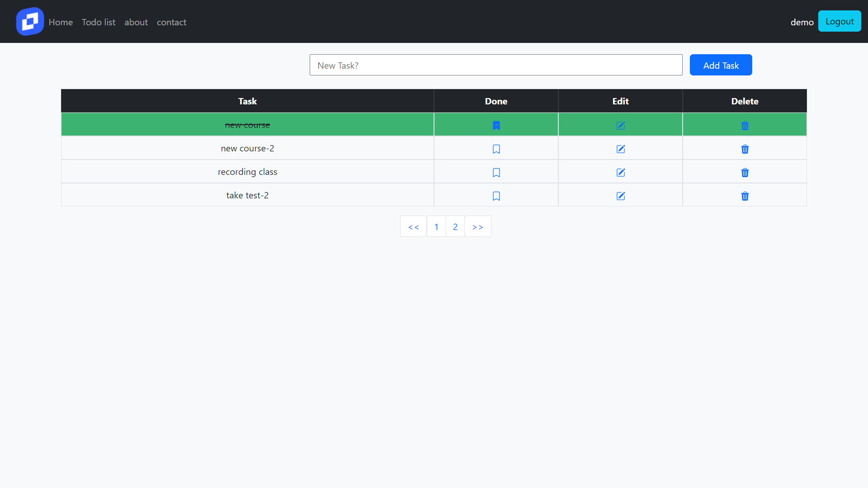Toggle done status for new course-2
The image size is (868, 488).
(x=496, y=149)
